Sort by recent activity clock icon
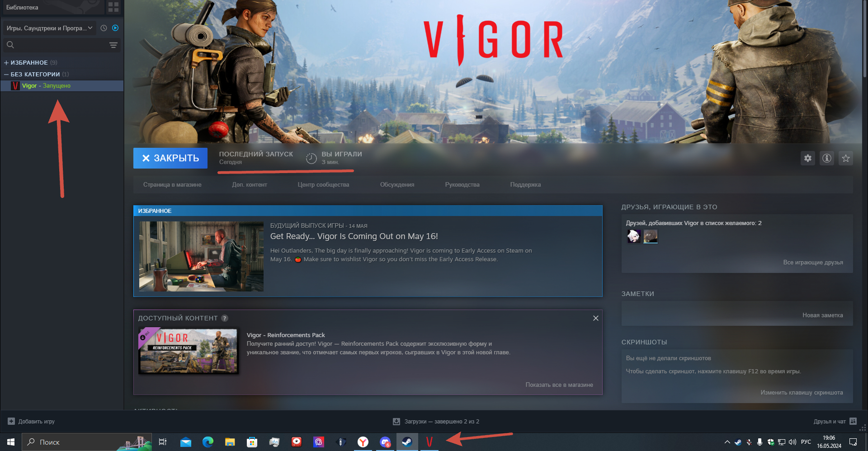 point(104,28)
